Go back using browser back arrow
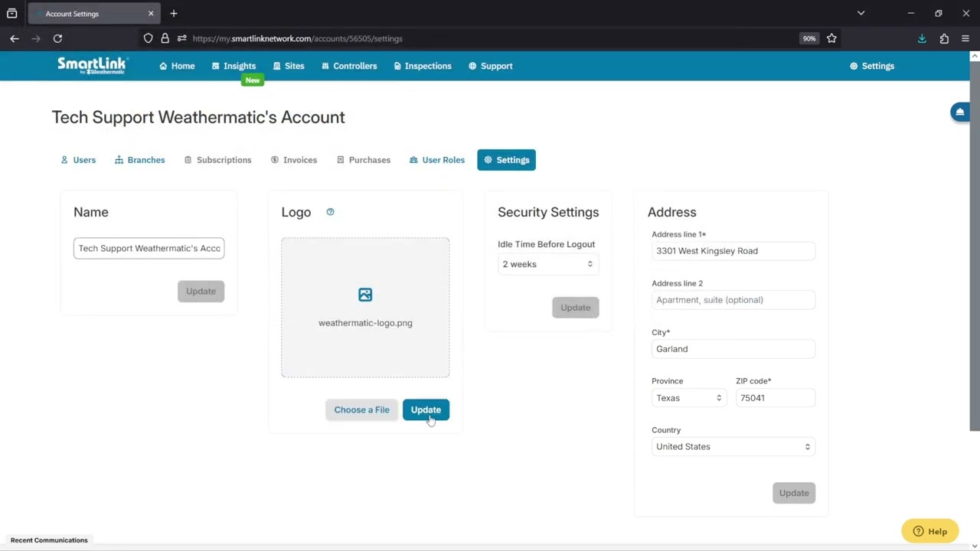The height and width of the screenshot is (551, 980). [x=15, y=38]
